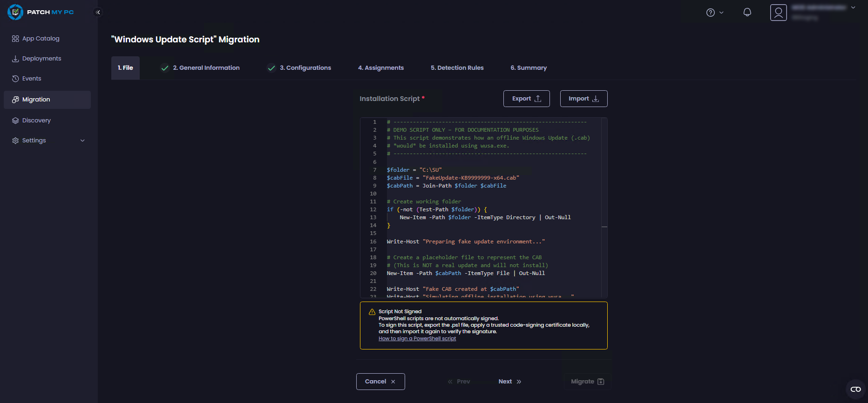Screen dimensions: 868x403
Task: Click the Write-Host "Preparing fake update" line
Action: click(x=466, y=242)
